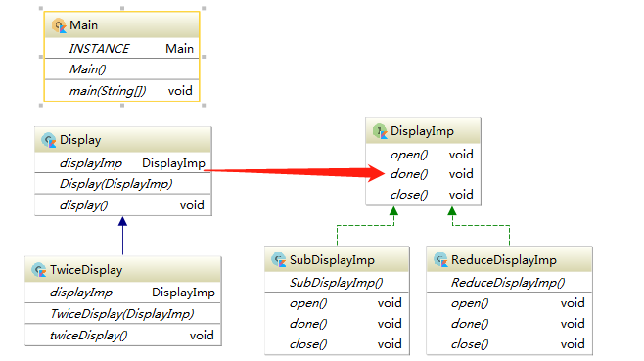Select the display() method row
644x361 pixels.
(x=123, y=204)
